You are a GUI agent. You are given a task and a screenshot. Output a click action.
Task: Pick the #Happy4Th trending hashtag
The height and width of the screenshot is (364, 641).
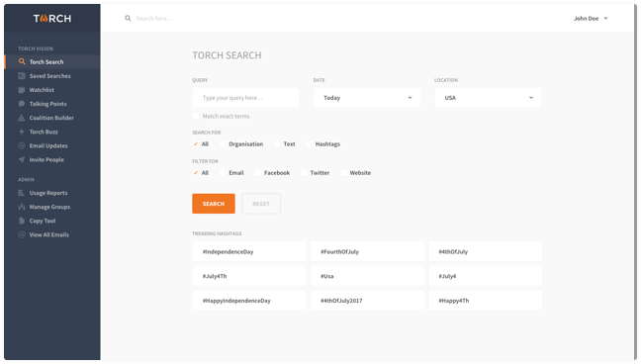(486, 300)
